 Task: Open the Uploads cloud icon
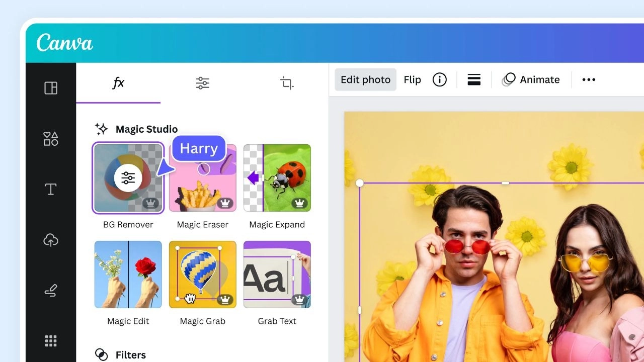coord(51,240)
